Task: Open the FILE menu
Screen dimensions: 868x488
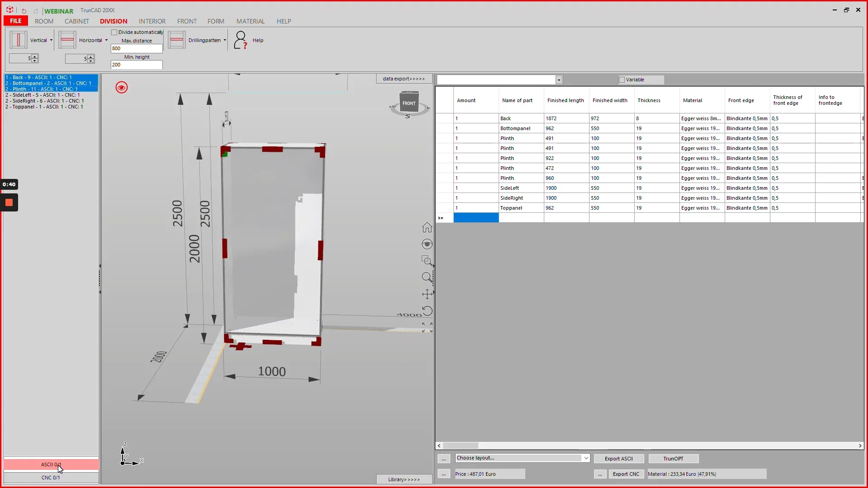Action: (x=16, y=21)
